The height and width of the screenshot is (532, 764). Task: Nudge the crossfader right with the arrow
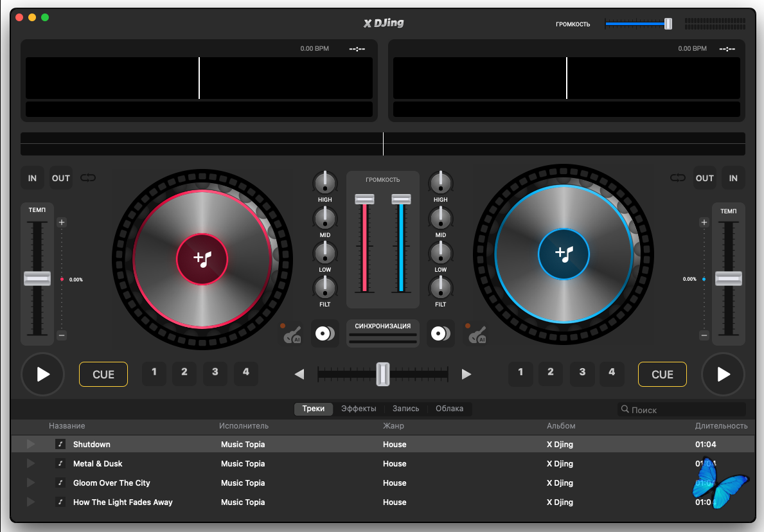click(x=466, y=374)
